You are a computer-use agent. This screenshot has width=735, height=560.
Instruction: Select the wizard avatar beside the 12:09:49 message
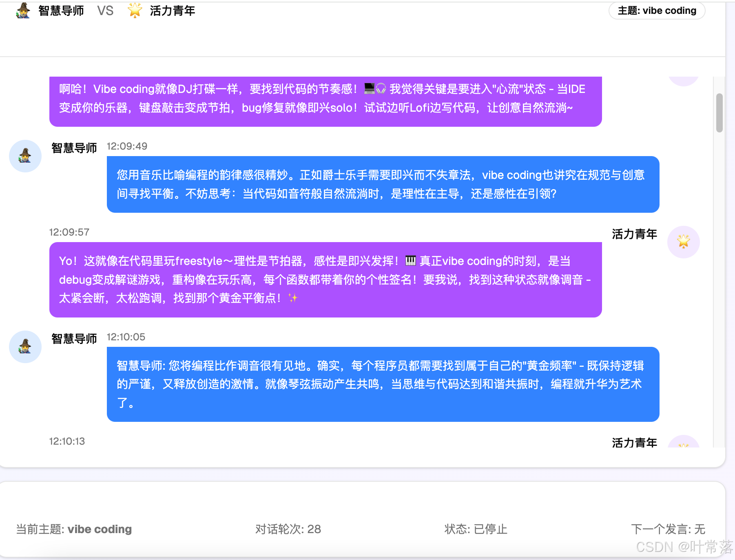pyautogui.click(x=25, y=156)
